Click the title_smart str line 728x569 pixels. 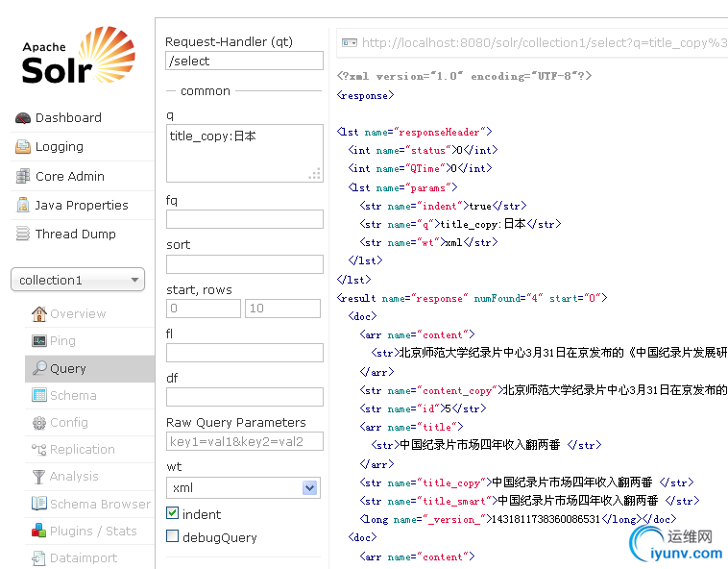pos(529,501)
